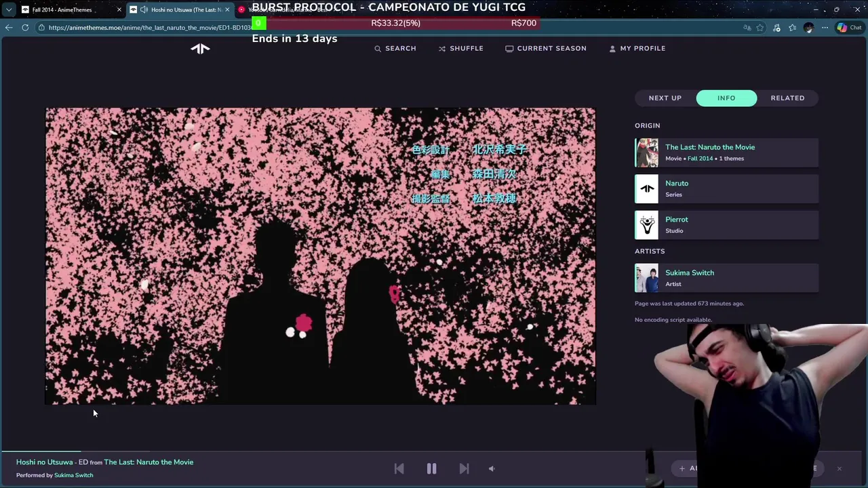Click the user icon beside My Profile

(612, 49)
